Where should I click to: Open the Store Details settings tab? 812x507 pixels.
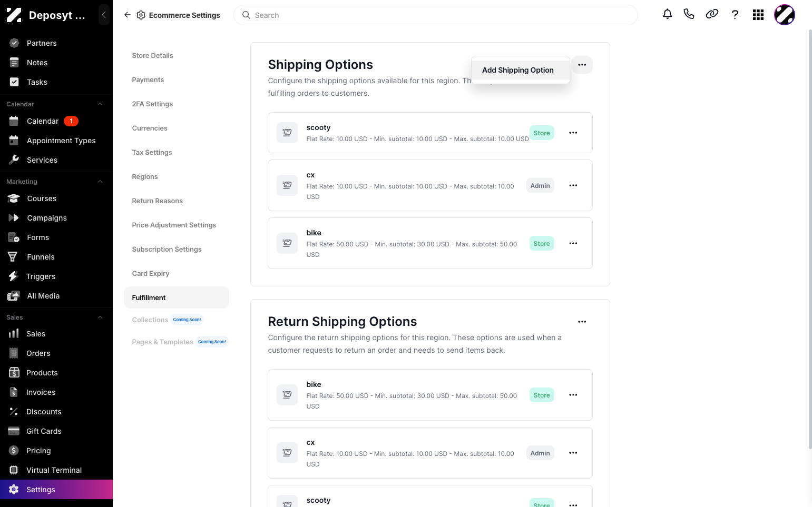pyautogui.click(x=153, y=55)
